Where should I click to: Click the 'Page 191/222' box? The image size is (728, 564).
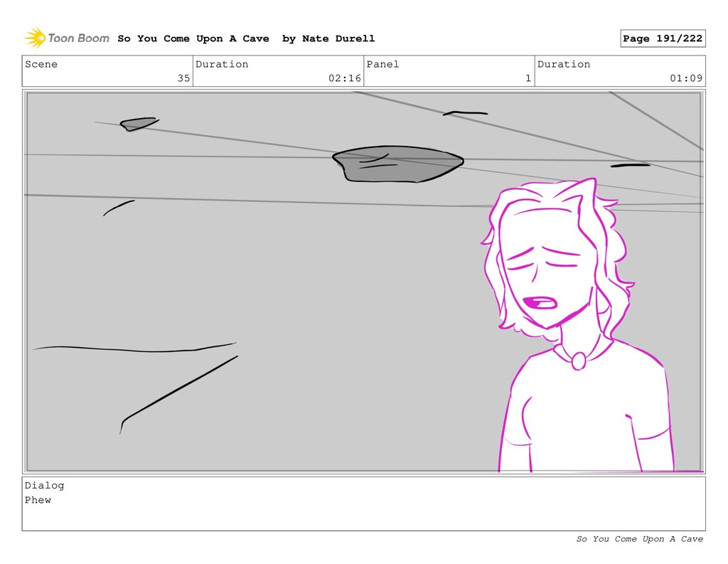tap(663, 38)
